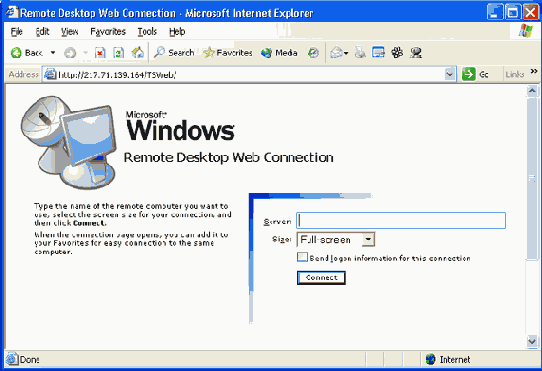Click the Edit page icon in toolbar

pyautogui.click(x=379, y=53)
